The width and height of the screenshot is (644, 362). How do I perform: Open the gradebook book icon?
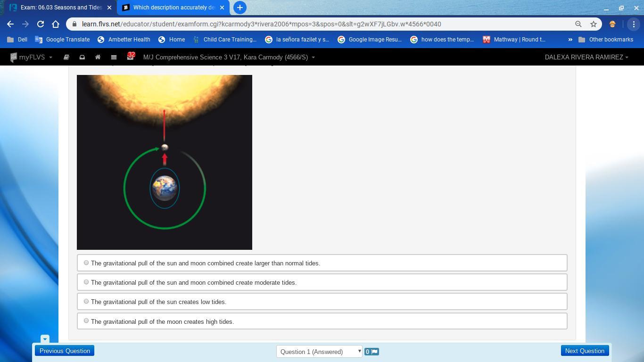(x=66, y=57)
